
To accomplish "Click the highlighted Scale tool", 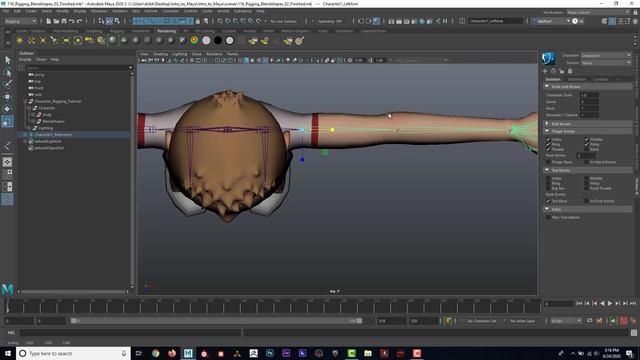I will 7,121.
